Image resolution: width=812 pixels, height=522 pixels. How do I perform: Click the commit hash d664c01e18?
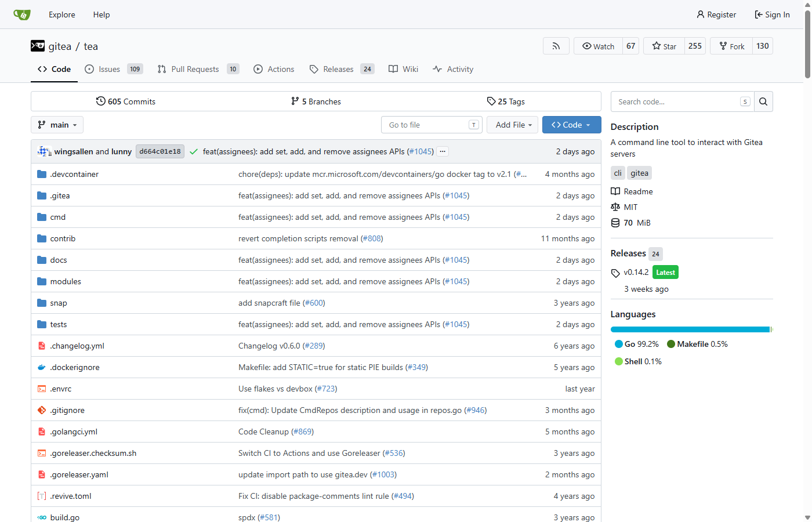pyautogui.click(x=160, y=151)
